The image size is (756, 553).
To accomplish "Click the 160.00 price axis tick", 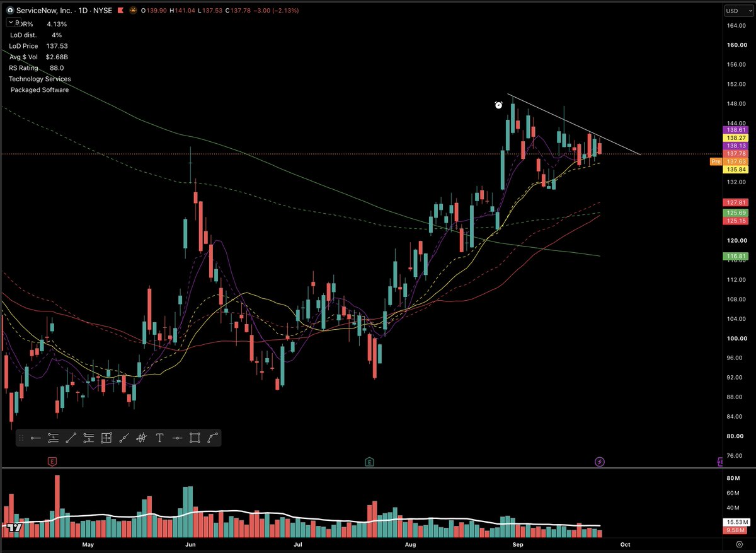I will tap(736, 45).
